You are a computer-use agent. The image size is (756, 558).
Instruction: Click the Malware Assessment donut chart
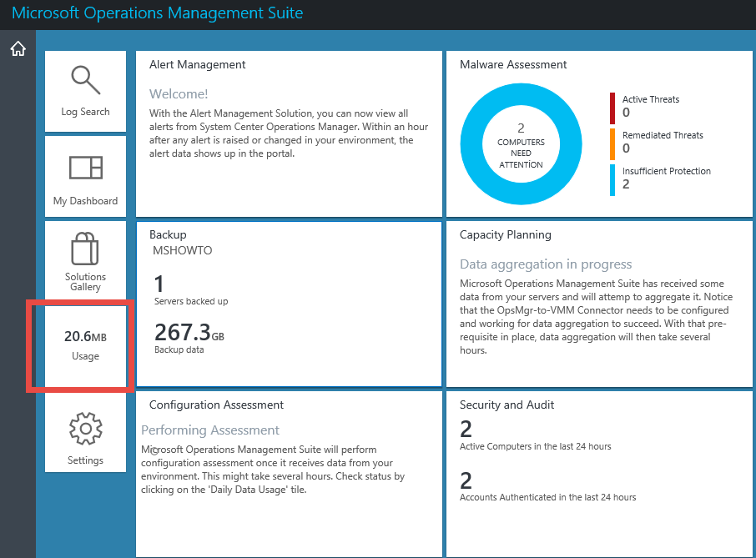(521, 144)
